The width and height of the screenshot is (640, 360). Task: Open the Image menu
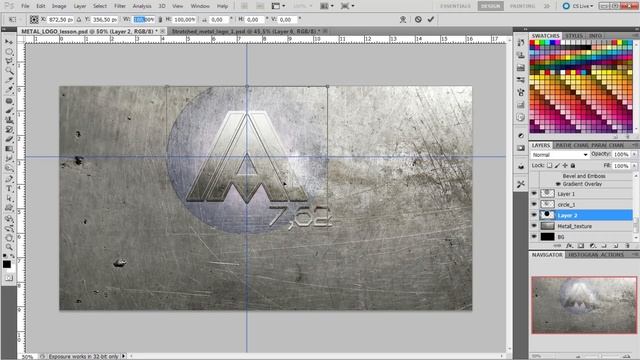59,6
